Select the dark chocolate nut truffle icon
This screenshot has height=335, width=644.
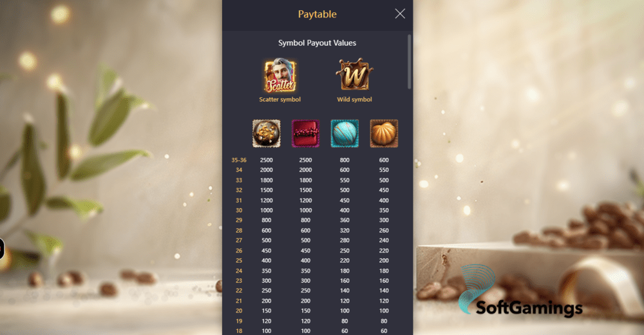[266, 133]
